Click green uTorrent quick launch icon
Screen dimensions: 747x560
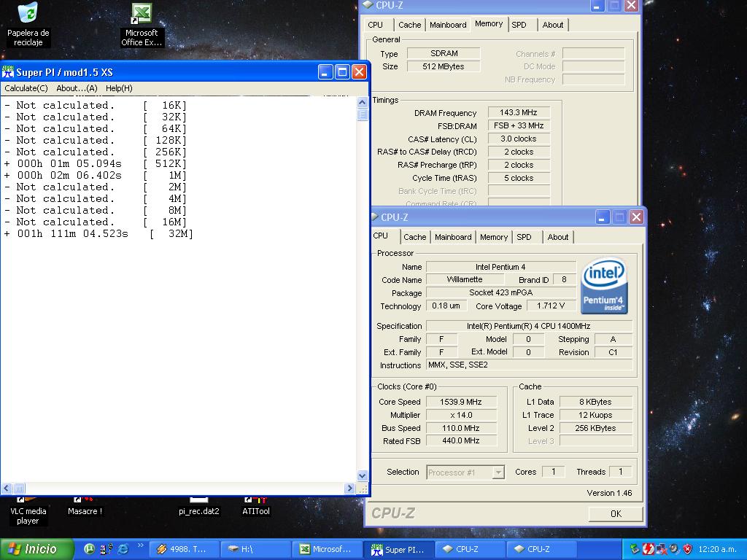(89, 549)
